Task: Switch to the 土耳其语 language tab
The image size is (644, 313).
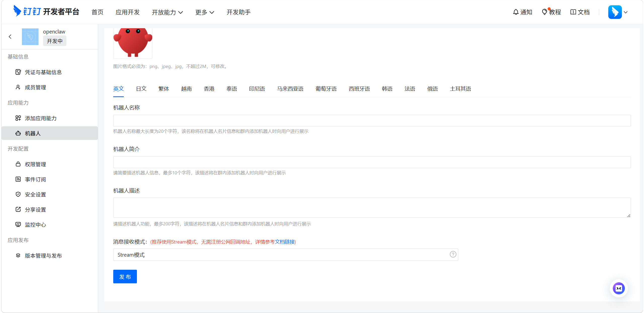Action: pyautogui.click(x=460, y=89)
